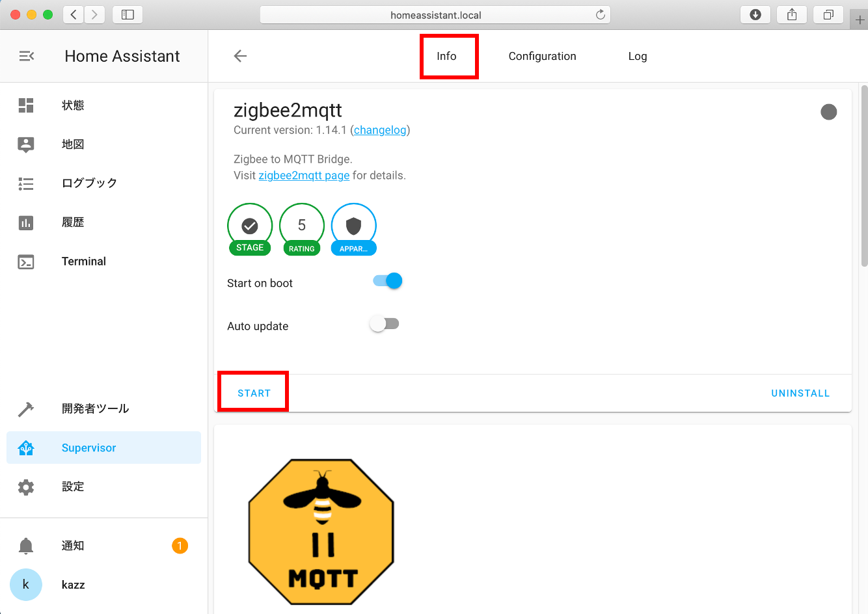
Task: Click the Safari share icon
Action: [x=792, y=14]
